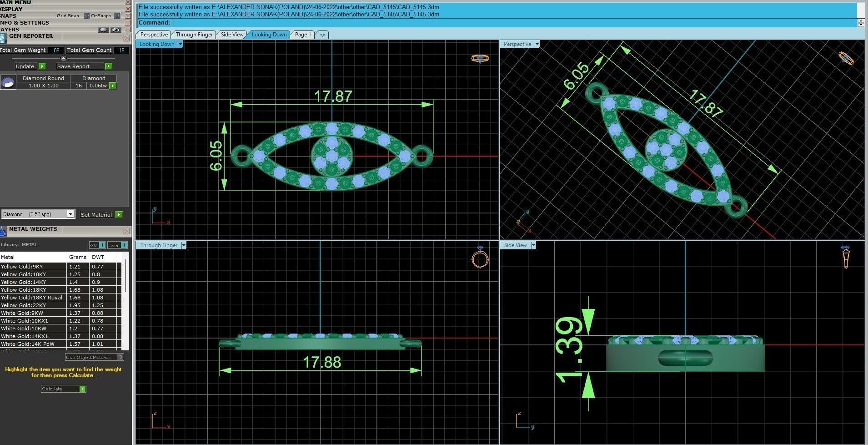Click the ring orientation icon in Side View viewport

point(845,257)
